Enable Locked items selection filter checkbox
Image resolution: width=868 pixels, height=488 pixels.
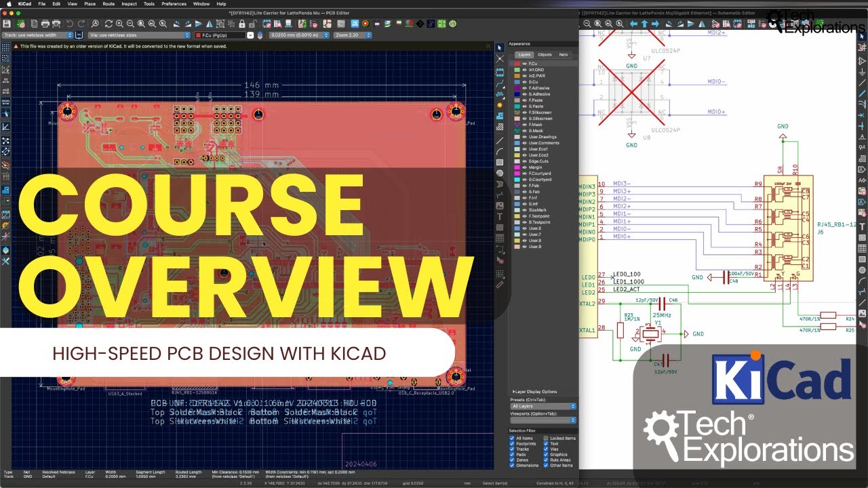click(546, 439)
